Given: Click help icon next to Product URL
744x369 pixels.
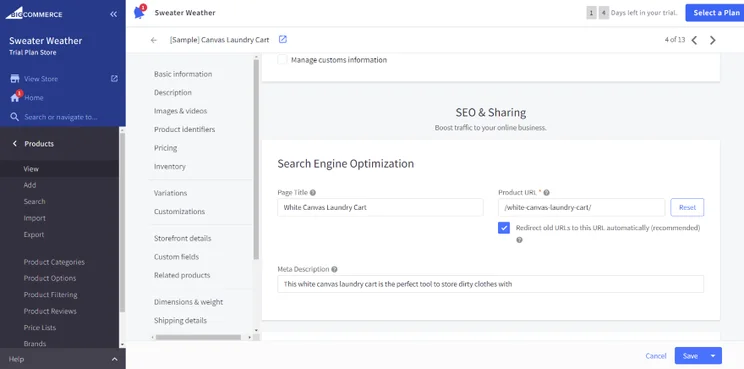Looking at the screenshot, I should point(547,193).
